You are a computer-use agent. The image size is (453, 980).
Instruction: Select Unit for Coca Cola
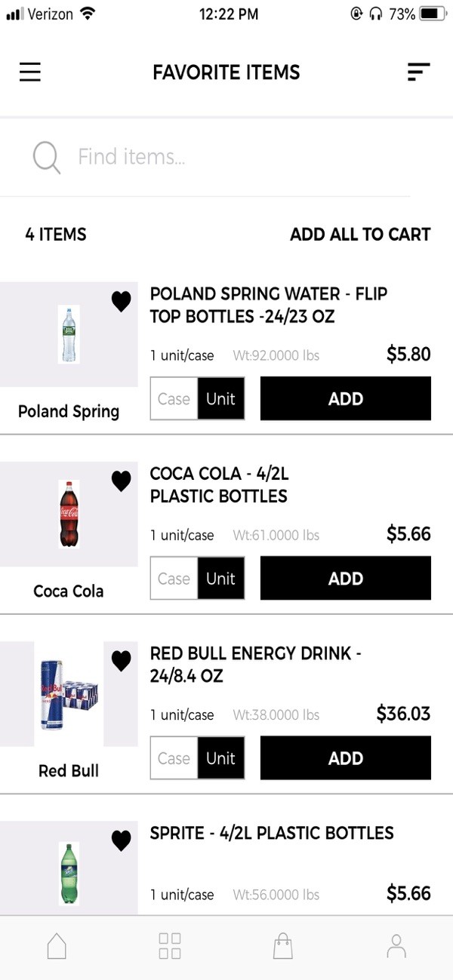point(221,579)
